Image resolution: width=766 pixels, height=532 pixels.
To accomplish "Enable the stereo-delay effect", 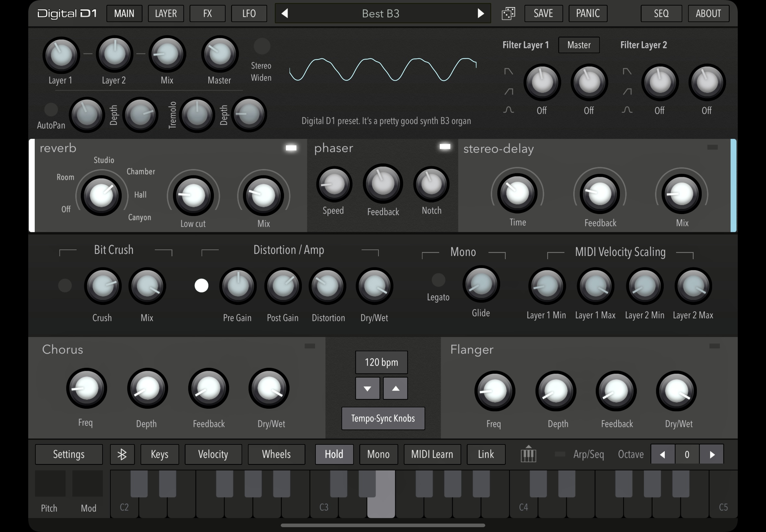I will click(712, 147).
